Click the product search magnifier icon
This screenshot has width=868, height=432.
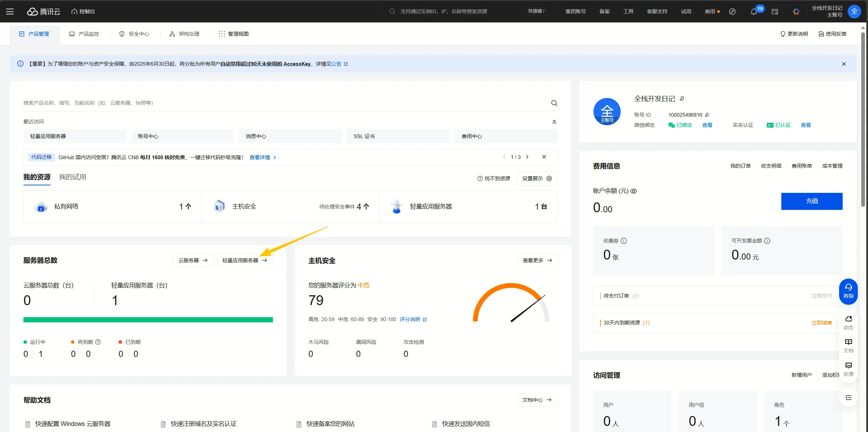click(554, 103)
